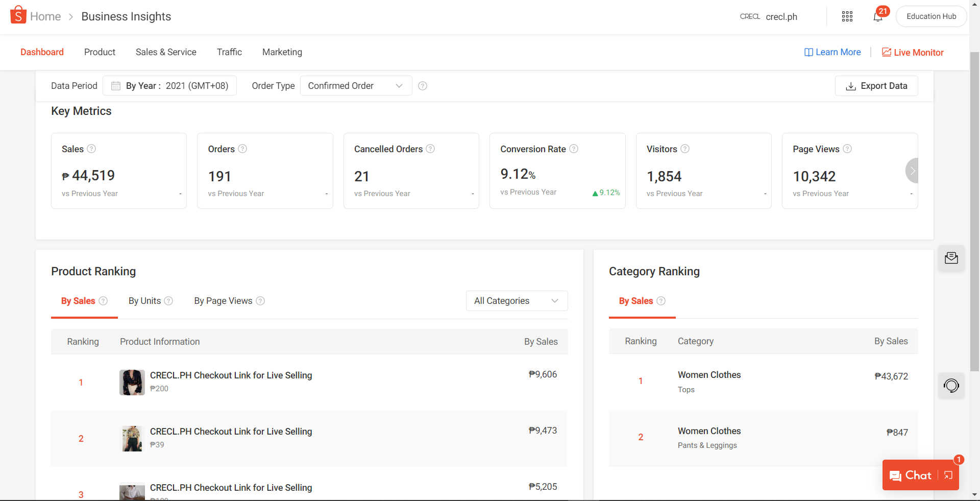
Task: Click the Visitors 1,854 metric card
Action: click(x=704, y=171)
